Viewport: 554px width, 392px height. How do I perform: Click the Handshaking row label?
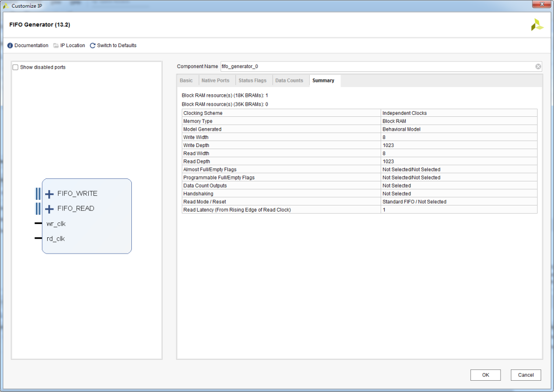tap(198, 194)
